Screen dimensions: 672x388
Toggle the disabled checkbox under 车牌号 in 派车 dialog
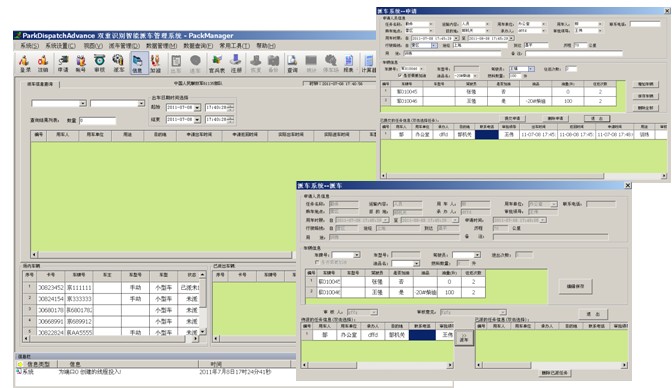(317, 262)
